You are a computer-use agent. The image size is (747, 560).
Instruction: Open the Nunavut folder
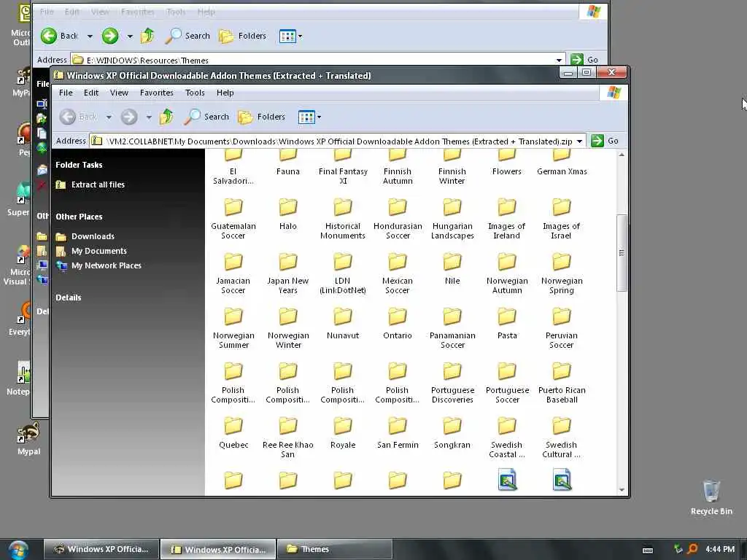pyautogui.click(x=343, y=324)
